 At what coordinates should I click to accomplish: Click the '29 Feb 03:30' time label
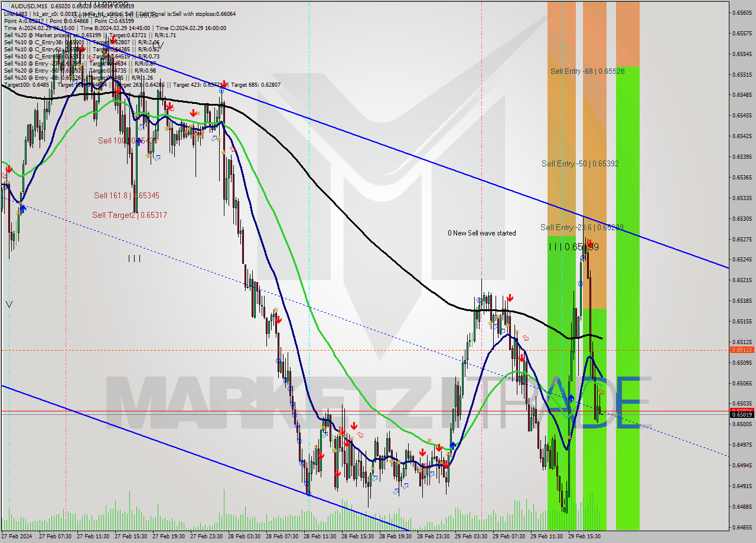(x=471, y=537)
